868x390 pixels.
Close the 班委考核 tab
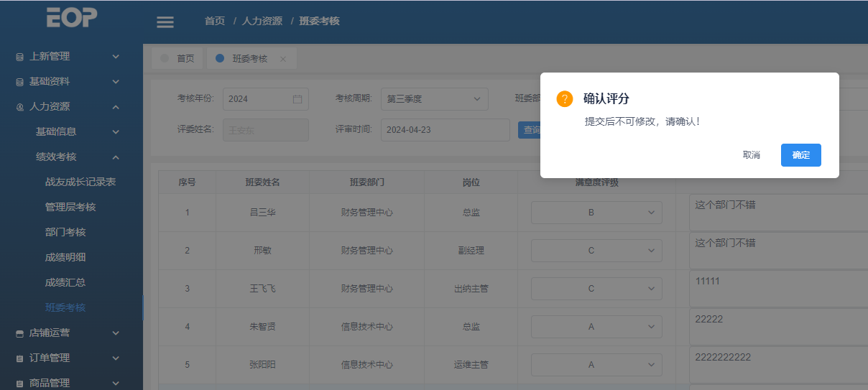tap(283, 59)
